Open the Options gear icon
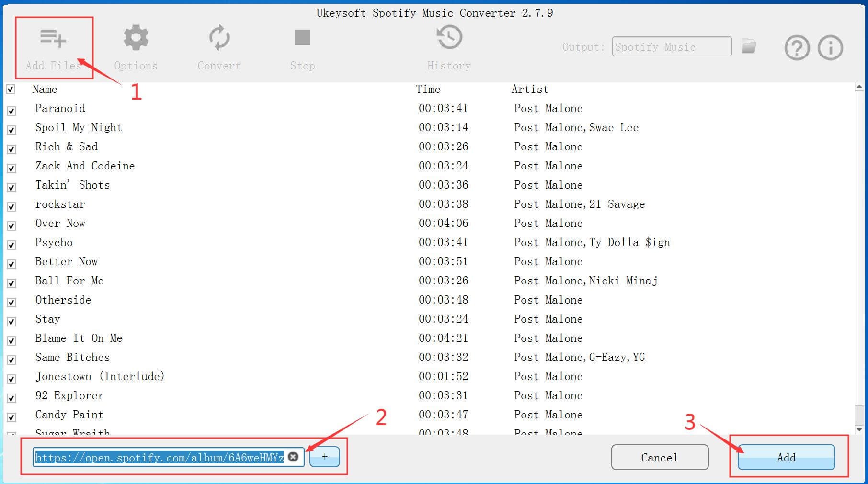This screenshot has width=868, height=484. tap(136, 38)
